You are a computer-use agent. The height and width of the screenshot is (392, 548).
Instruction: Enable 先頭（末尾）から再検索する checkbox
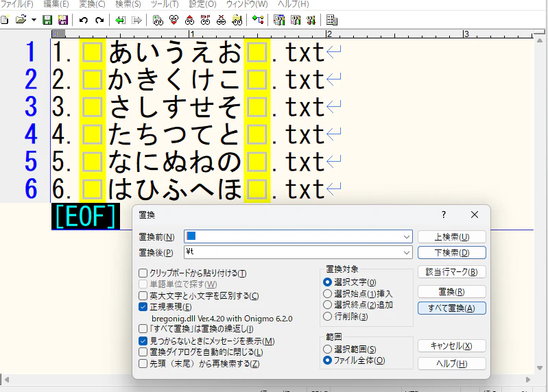[x=143, y=363]
